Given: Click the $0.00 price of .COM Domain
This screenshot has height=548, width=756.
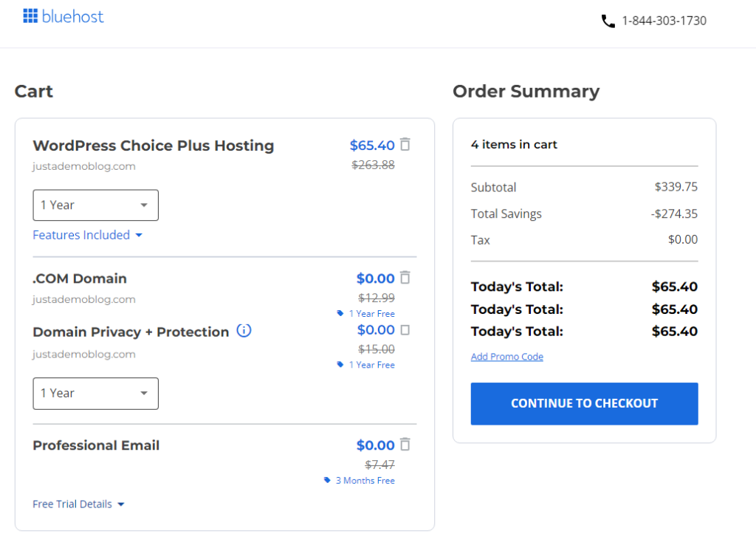Looking at the screenshot, I should (376, 278).
